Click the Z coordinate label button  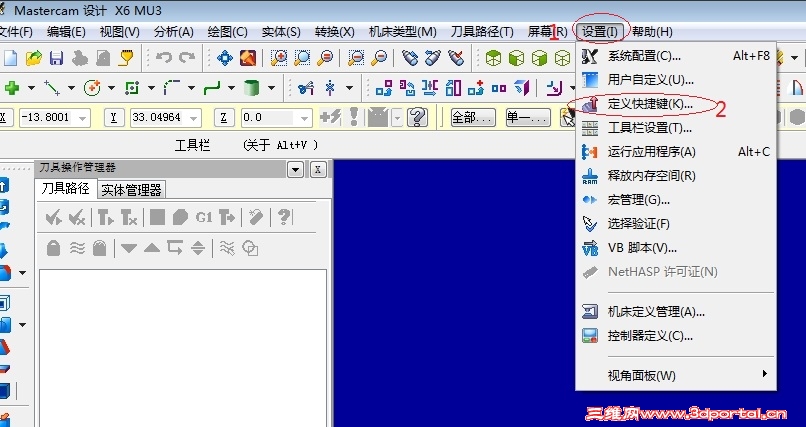point(224,118)
